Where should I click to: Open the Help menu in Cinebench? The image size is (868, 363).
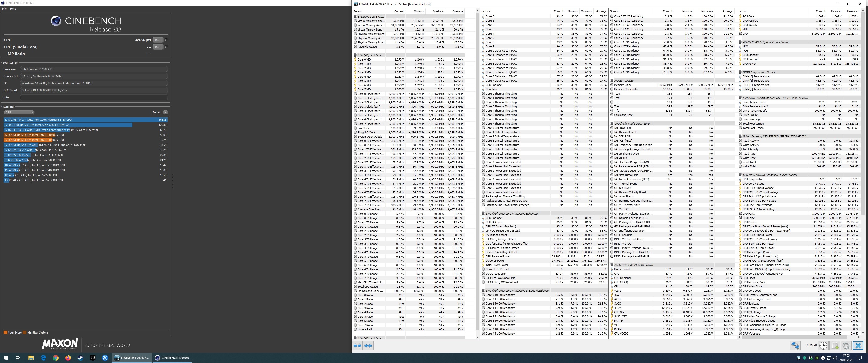click(x=13, y=8)
